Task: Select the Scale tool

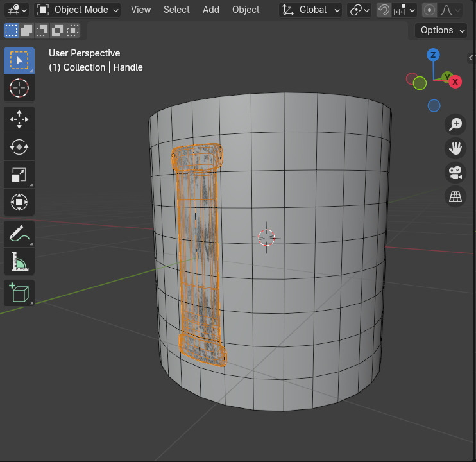Action: tap(19, 175)
